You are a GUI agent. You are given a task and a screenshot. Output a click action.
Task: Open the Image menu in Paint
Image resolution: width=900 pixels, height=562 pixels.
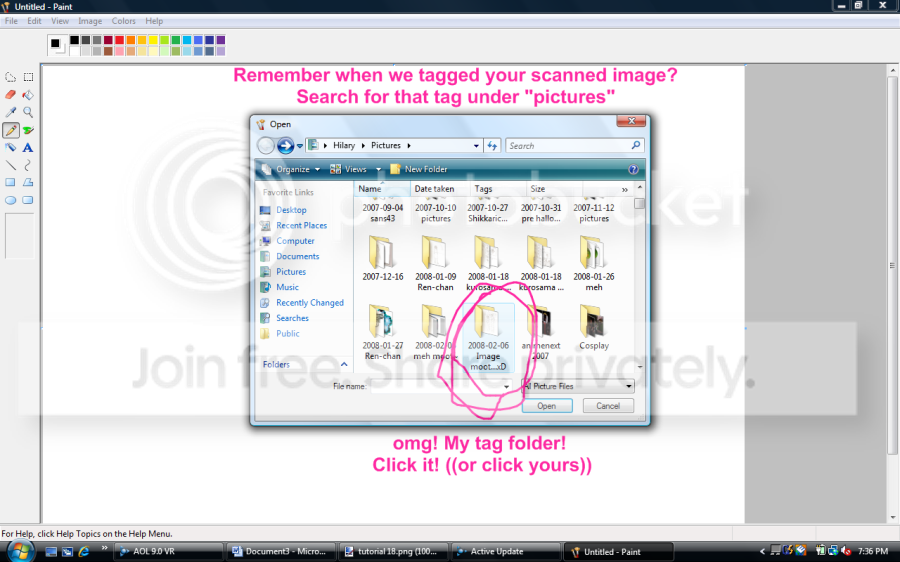tap(90, 21)
